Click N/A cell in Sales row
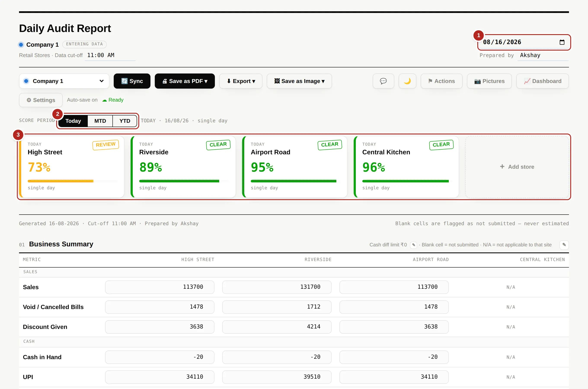Screen dimensions: 588x389 [511, 287]
